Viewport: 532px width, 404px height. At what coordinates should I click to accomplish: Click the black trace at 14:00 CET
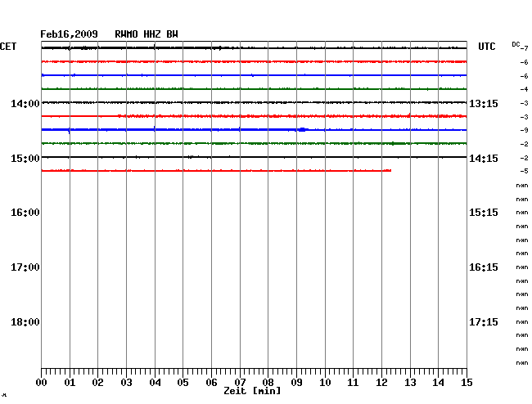[x=254, y=102]
